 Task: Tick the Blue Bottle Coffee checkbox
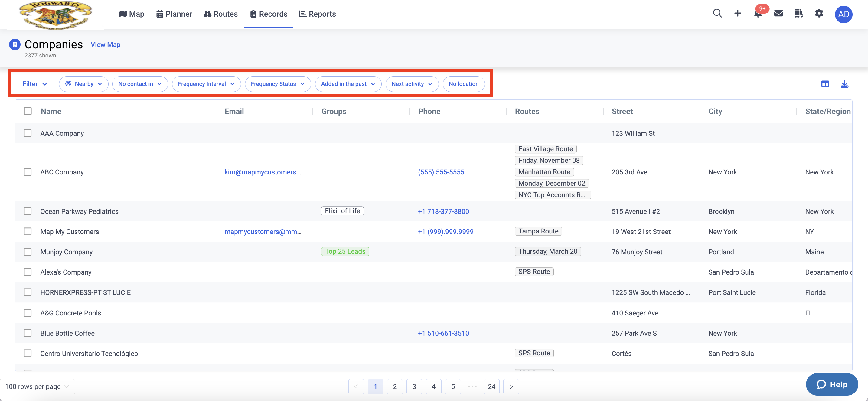tap(28, 333)
